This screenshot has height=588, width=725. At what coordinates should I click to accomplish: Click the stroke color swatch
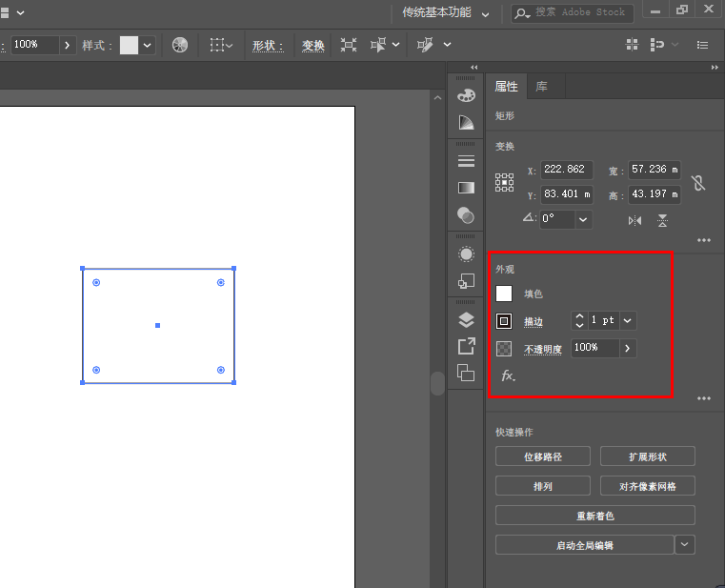point(504,321)
